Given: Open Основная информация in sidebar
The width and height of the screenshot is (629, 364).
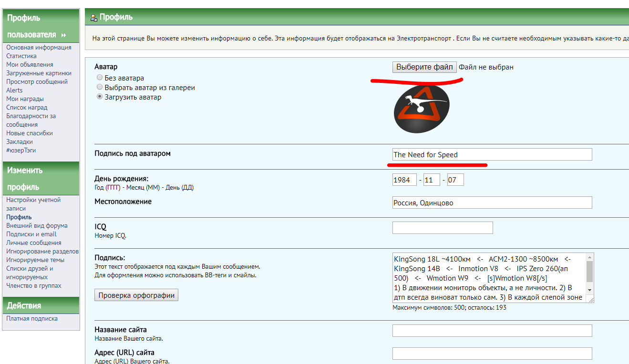Looking at the screenshot, I should point(39,47).
